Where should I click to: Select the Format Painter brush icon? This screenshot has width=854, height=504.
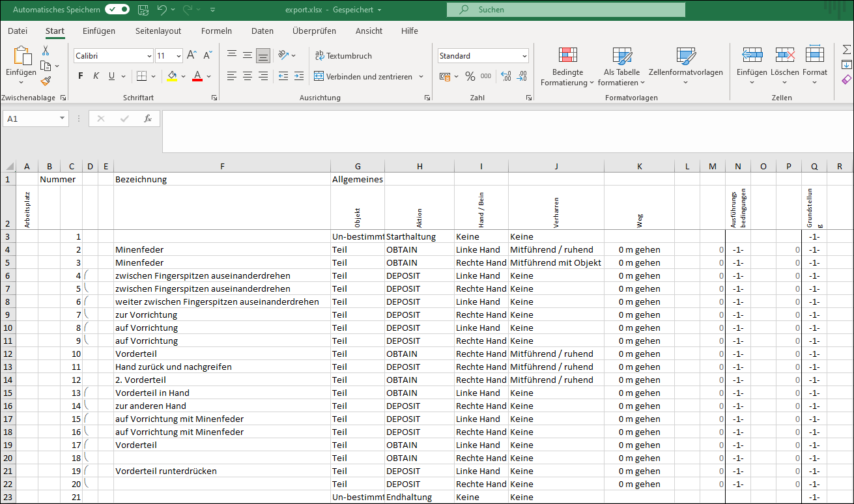coord(46,81)
